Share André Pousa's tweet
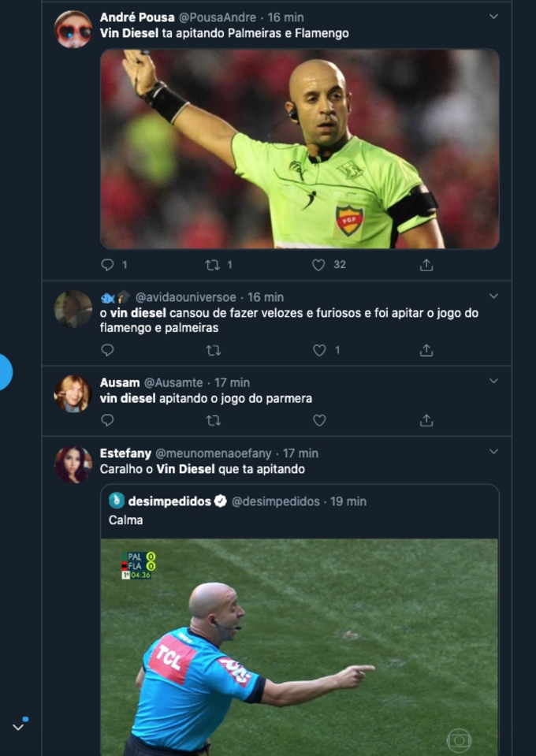536x756 pixels. pyautogui.click(x=426, y=265)
